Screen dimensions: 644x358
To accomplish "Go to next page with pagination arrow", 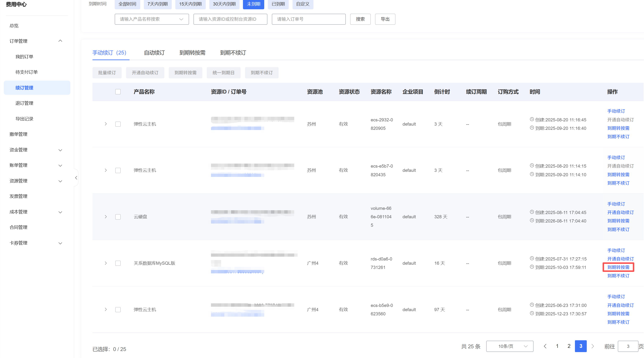I will pyautogui.click(x=592, y=346).
